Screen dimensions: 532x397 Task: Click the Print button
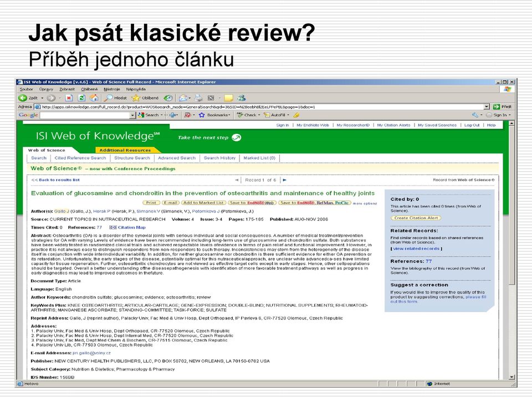click(151, 203)
